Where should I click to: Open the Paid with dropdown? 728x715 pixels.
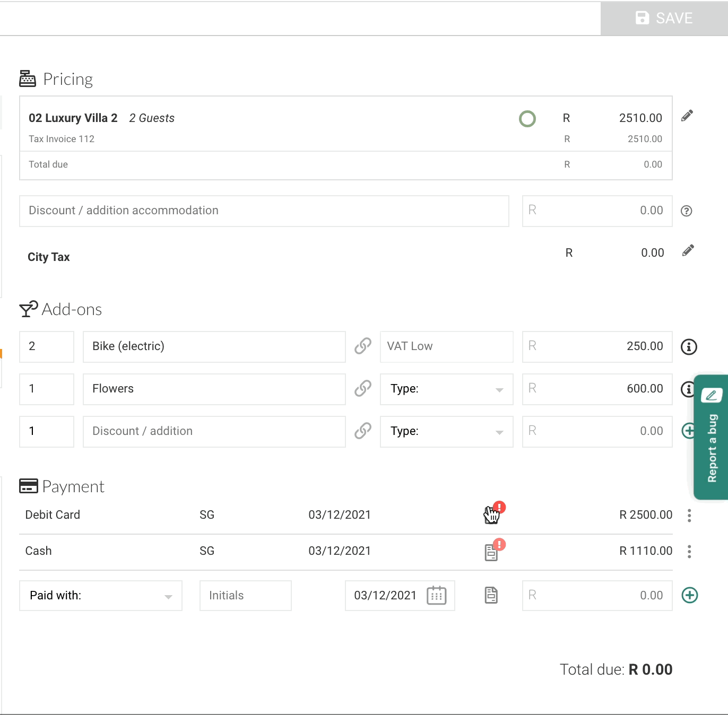pos(101,596)
